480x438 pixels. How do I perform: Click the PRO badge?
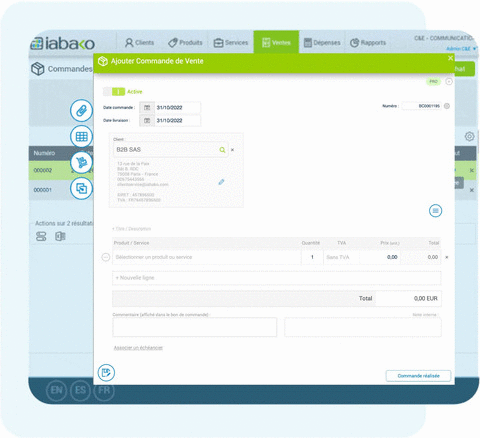433,81
